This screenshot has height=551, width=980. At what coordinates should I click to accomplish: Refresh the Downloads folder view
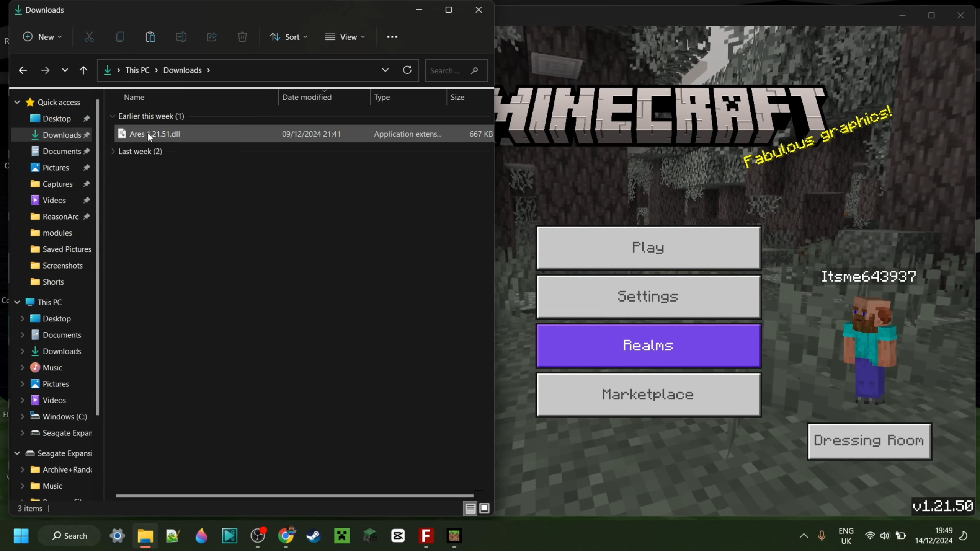(407, 70)
